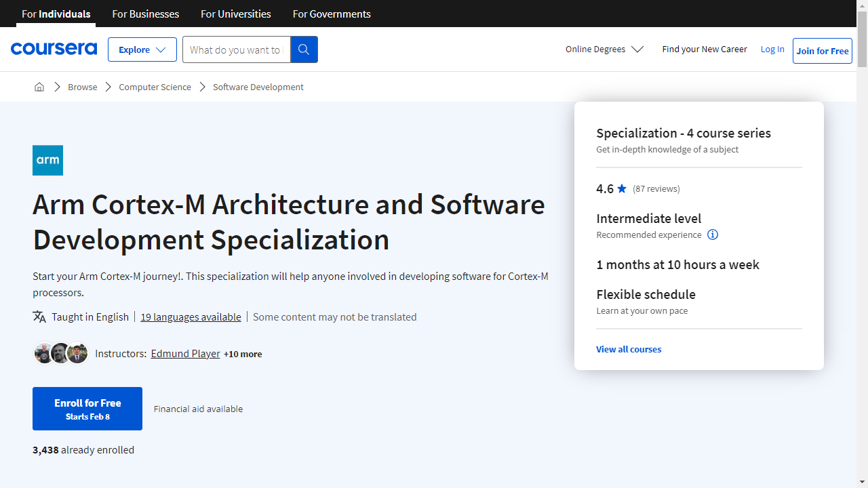Select the For Governments tab
This screenshot has height=488, width=868.
[332, 14]
